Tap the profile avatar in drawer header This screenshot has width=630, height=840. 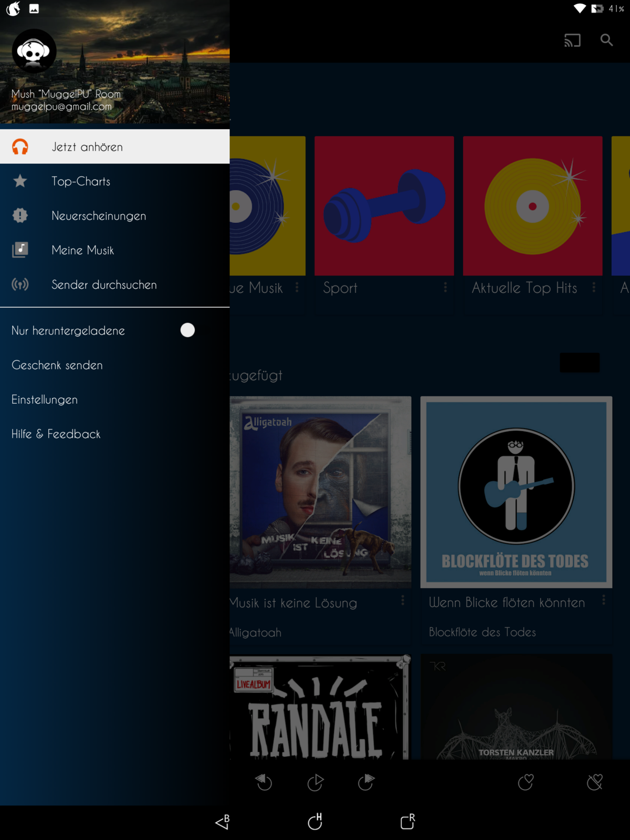pyautogui.click(x=34, y=51)
